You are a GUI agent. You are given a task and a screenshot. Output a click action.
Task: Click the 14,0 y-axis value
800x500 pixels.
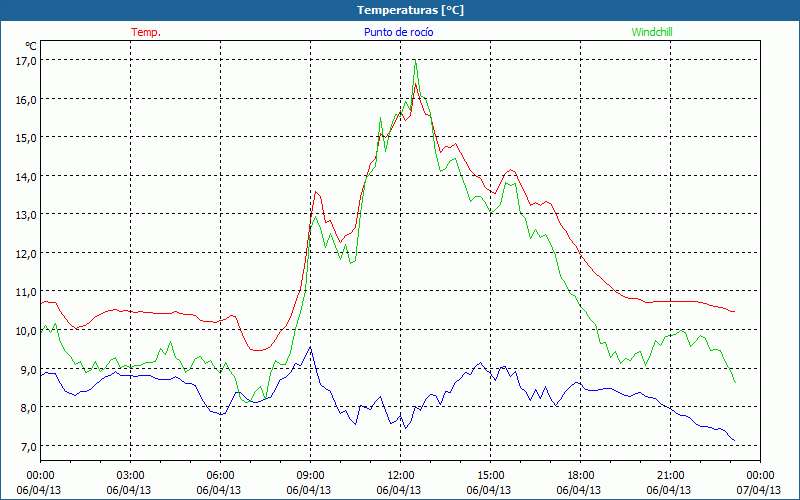26,177
